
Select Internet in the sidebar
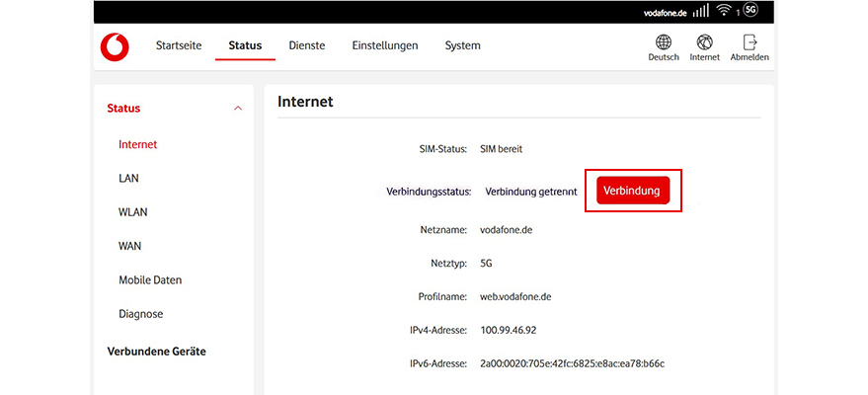point(138,144)
